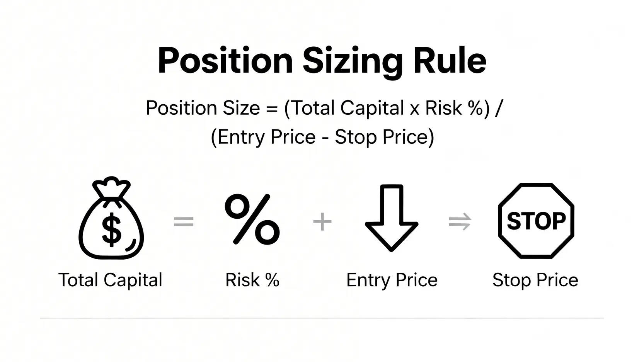Click the large percent symbol icon
Viewport: 644px width, 362px height.
click(x=252, y=219)
